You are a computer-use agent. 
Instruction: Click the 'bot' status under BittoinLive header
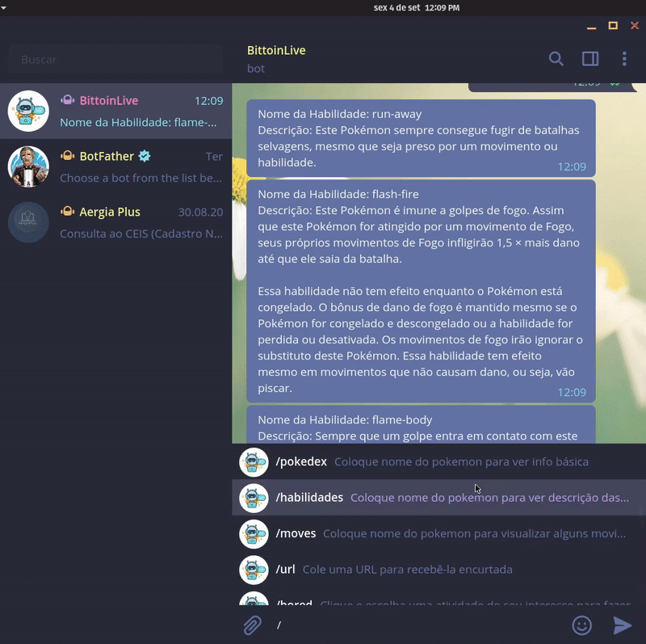(x=256, y=69)
